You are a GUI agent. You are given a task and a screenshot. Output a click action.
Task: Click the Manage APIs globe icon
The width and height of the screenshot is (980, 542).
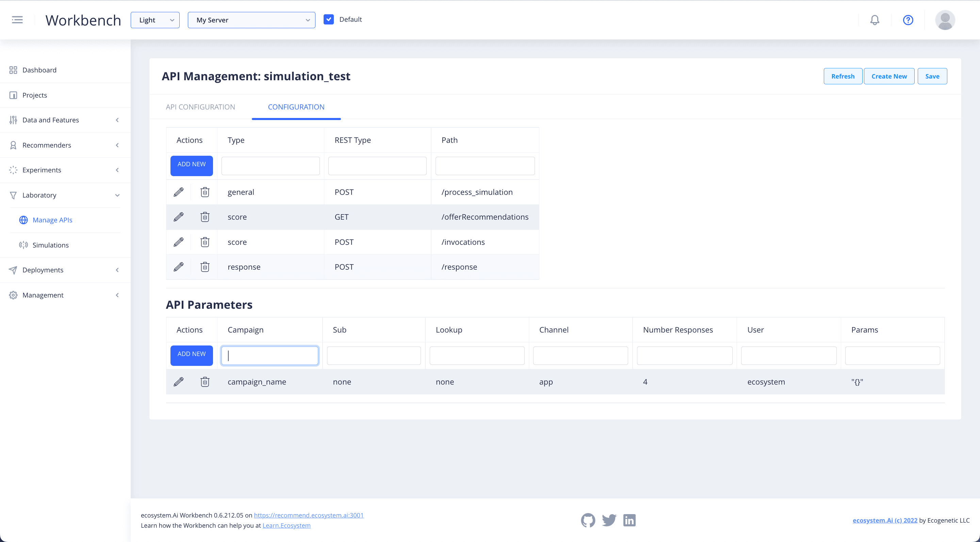[x=23, y=220]
